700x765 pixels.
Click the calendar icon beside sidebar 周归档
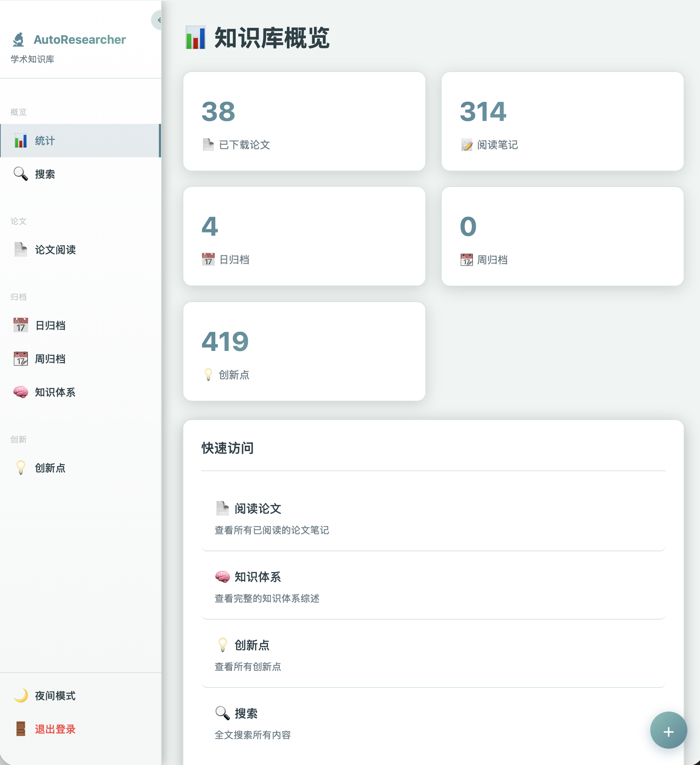click(x=20, y=359)
